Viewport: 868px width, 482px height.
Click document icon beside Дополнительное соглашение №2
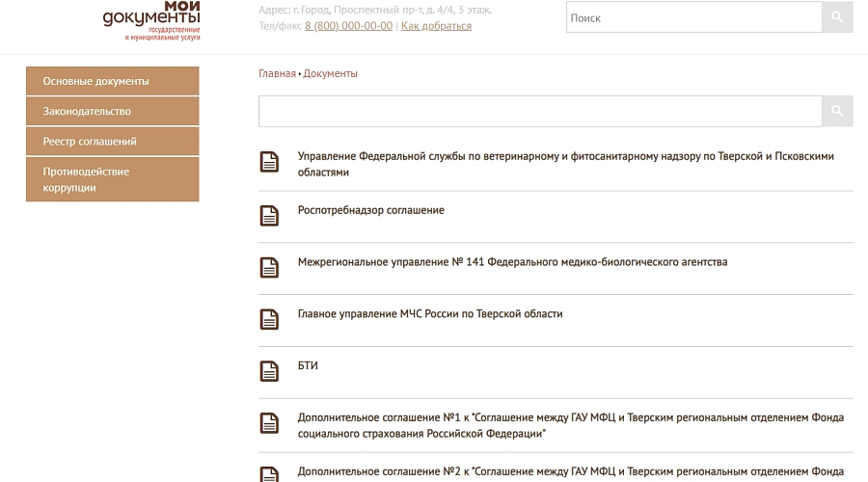pos(270,474)
